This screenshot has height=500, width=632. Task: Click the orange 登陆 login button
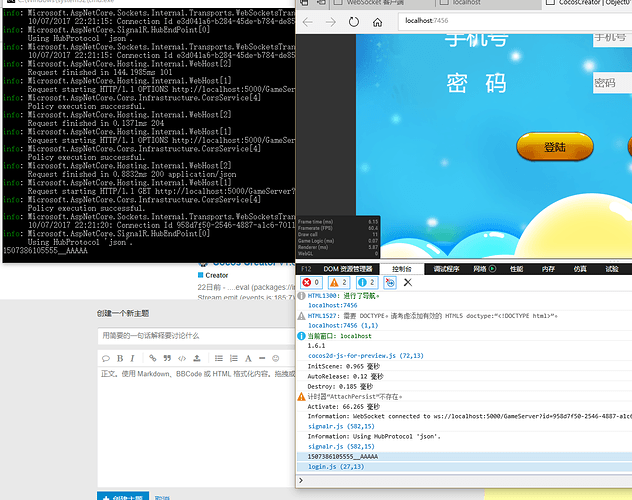pyautogui.click(x=555, y=147)
